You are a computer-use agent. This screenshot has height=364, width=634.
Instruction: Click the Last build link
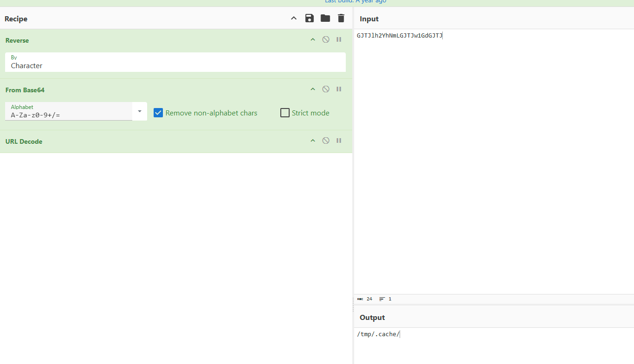(356, 1)
